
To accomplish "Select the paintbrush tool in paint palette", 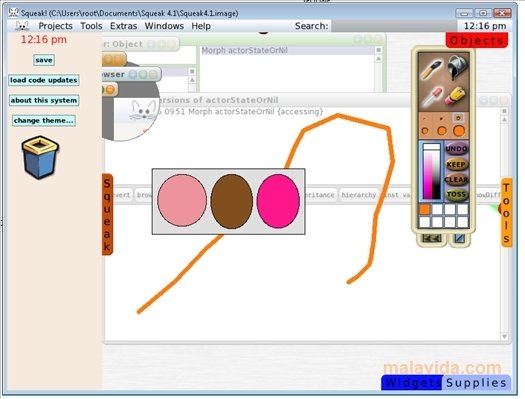I will click(x=431, y=69).
